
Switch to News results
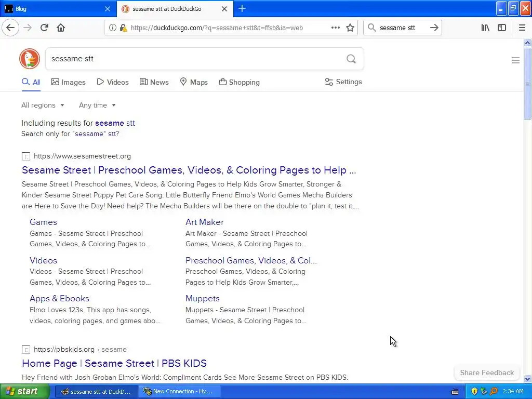(154, 82)
